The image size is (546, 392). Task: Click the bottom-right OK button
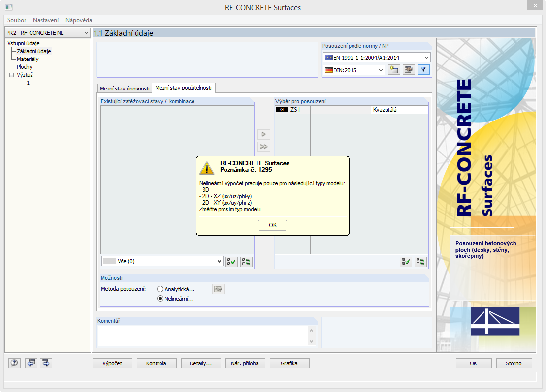[x=474, y=363]
